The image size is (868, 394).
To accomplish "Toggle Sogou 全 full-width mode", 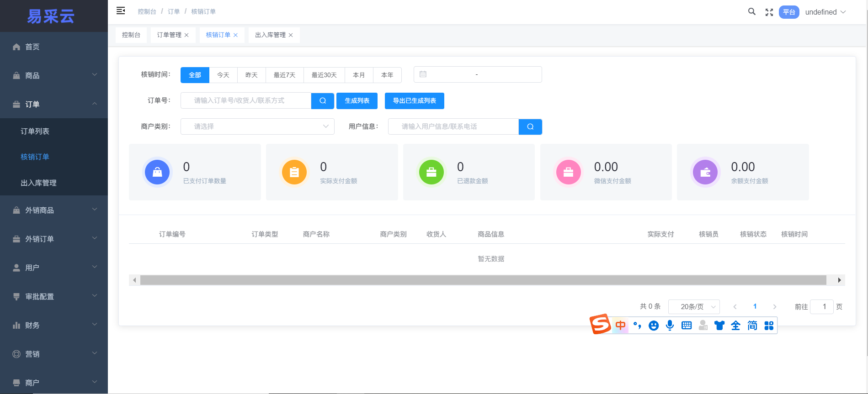I will tap(736, 326).
